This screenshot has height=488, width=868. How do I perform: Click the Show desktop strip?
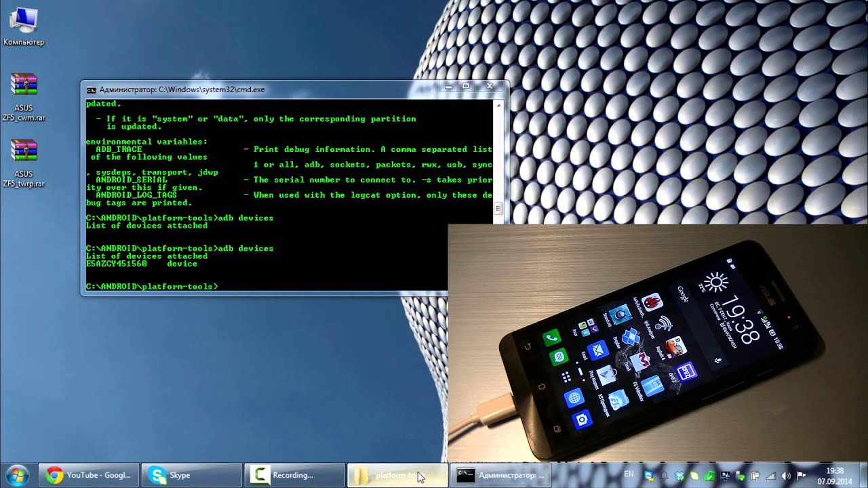(x=863, y=475)
